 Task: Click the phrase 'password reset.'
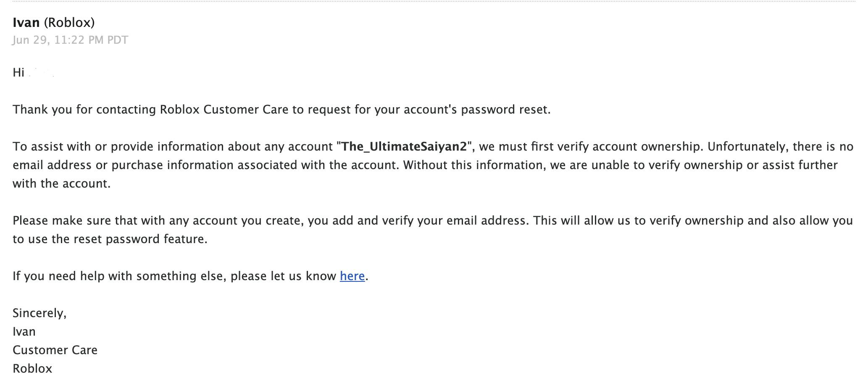(505, 109)
